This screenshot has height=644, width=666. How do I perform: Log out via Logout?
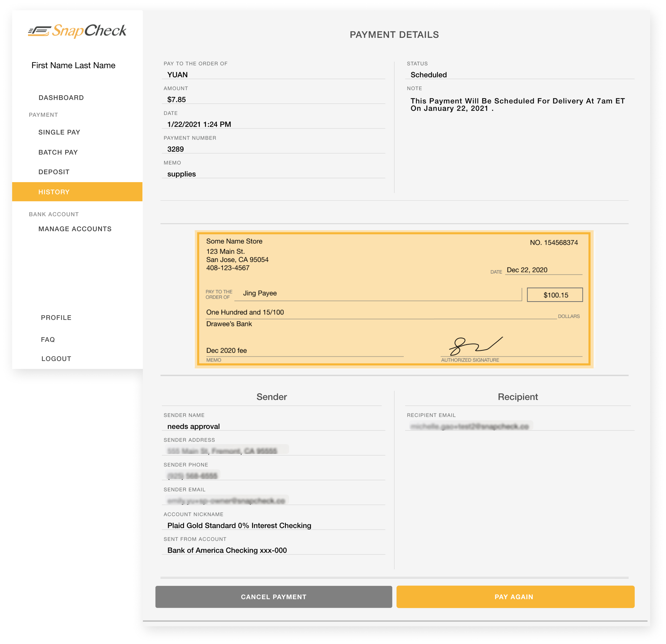coord(56,359)
